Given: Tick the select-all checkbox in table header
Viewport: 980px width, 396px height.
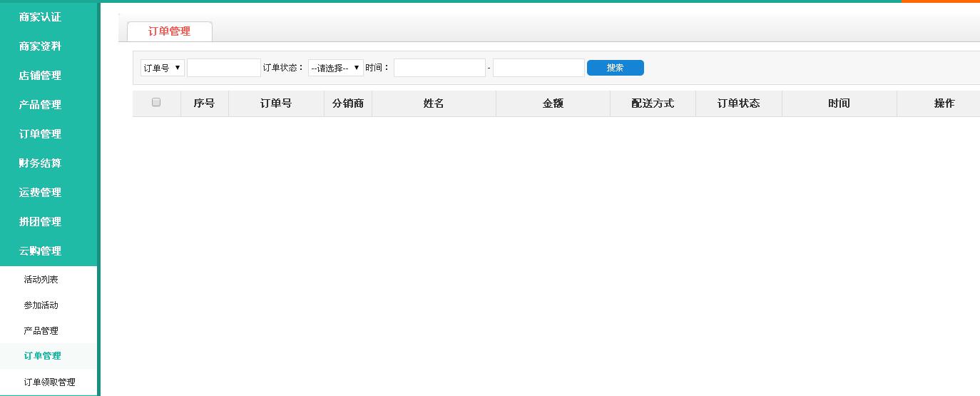Looking at the screenshot, I should pos(156,103).
